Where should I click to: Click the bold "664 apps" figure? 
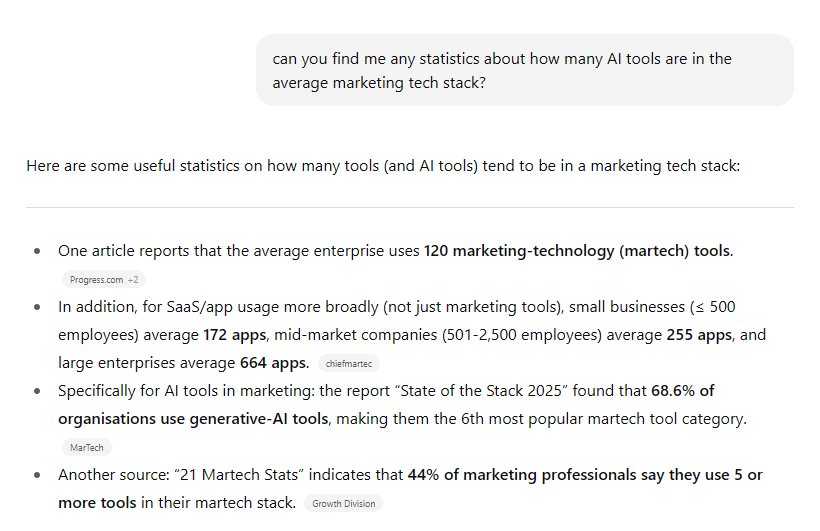(274, 363)
